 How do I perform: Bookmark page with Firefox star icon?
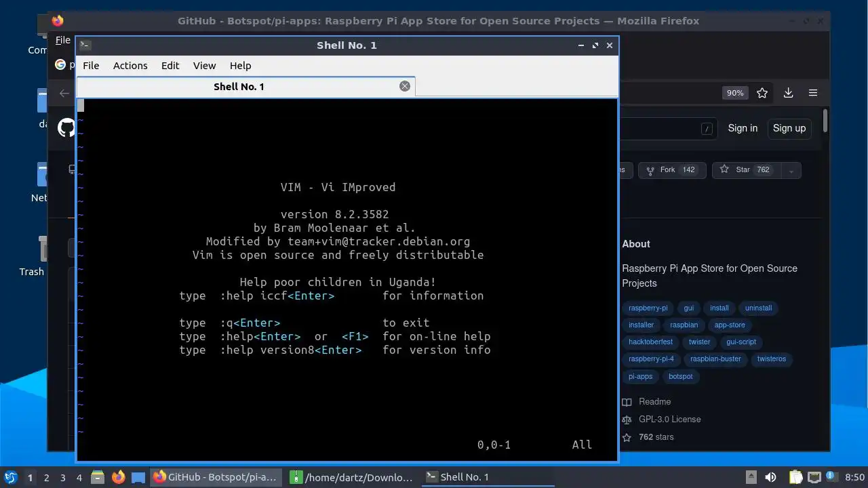point(762,93)
